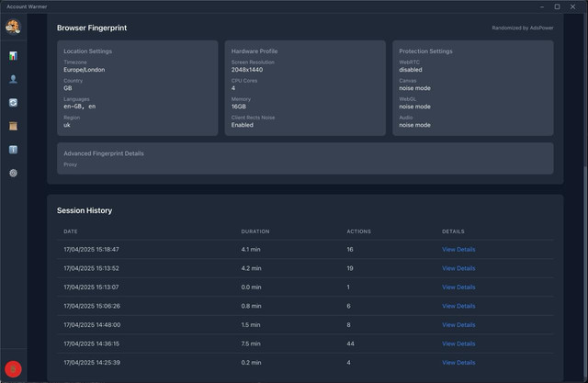This screenshot has width=588, height=383.
Task: Click the blue info sidebar icon
Action: tap(13, 150)
